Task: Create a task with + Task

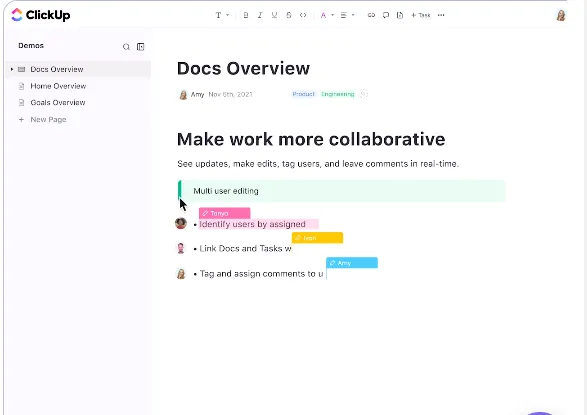Action: pyautogui.click(x=421, y=15)
